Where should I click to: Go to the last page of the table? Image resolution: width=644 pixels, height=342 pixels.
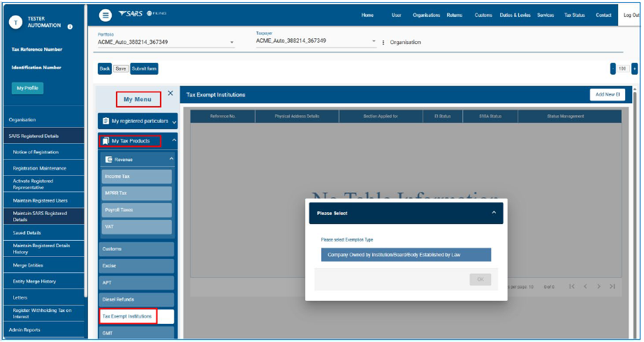[612, 287]
